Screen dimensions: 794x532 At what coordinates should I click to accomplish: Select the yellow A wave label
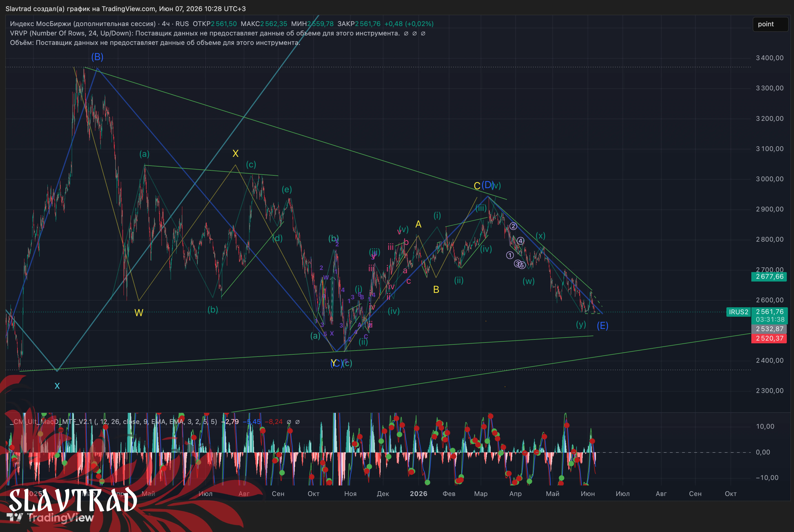coord(418,224)
